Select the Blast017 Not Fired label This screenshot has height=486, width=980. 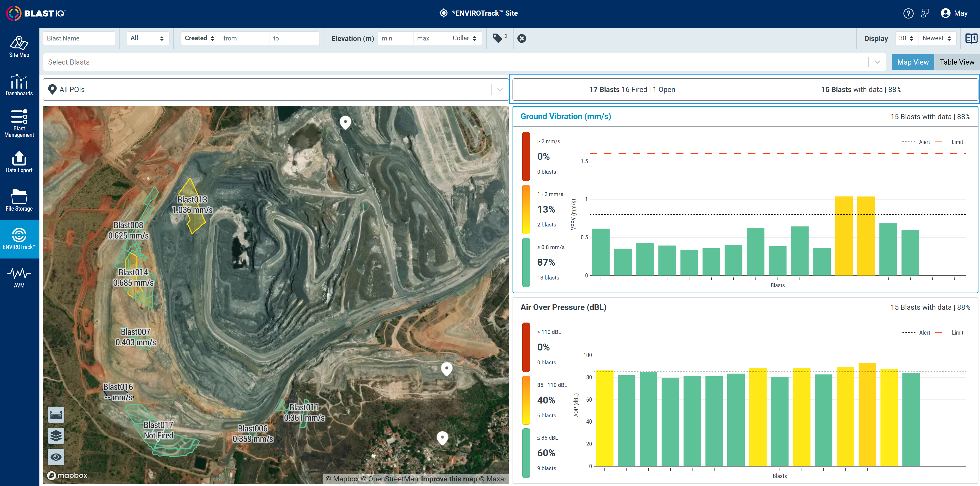pos(158,430)
